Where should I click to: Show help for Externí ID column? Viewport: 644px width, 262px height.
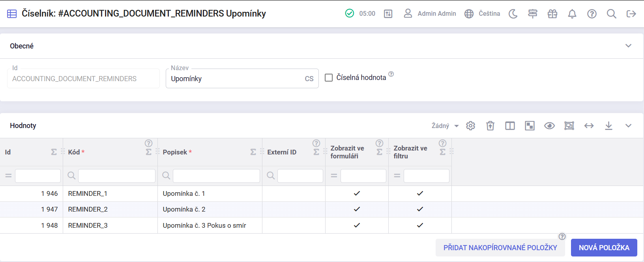pos(316,143)
